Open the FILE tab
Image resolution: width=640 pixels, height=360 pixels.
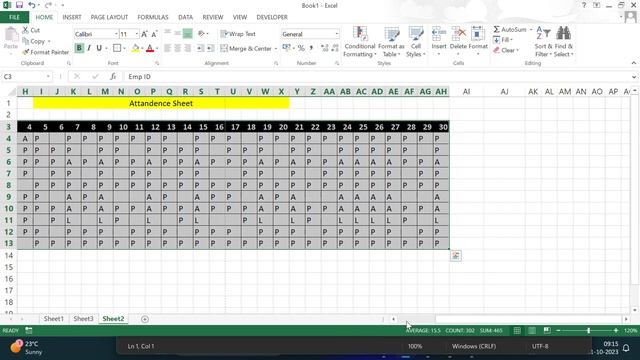(14, 17)
